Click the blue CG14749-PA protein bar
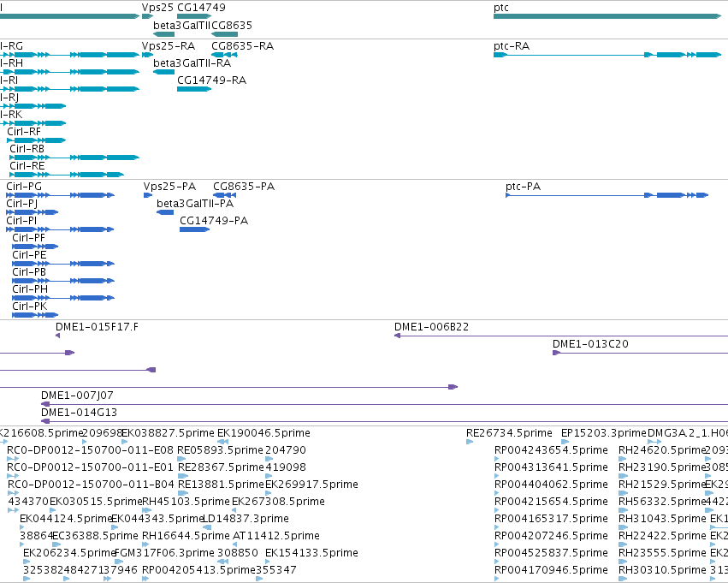The width and height of the screenshot is (728, 583). pyautogui.click(x=194, y=229)
